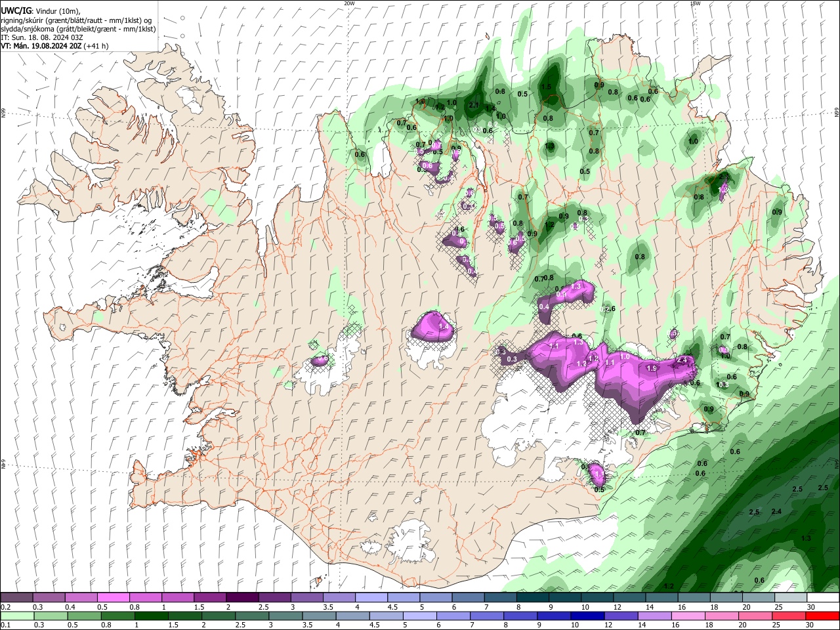Screen dimensions: 840x630
Task: Pick the 12 violet swatch in the lower legend row
Action: coord(621,616)
